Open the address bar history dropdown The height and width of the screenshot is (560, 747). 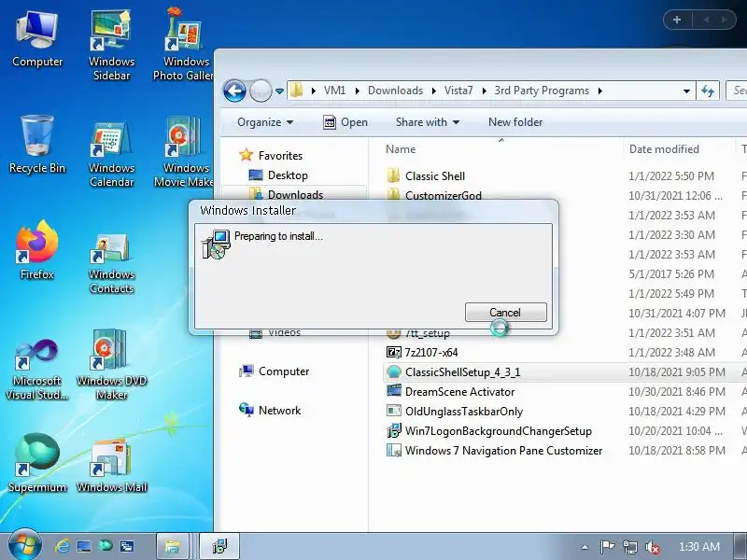pos(686,91)
